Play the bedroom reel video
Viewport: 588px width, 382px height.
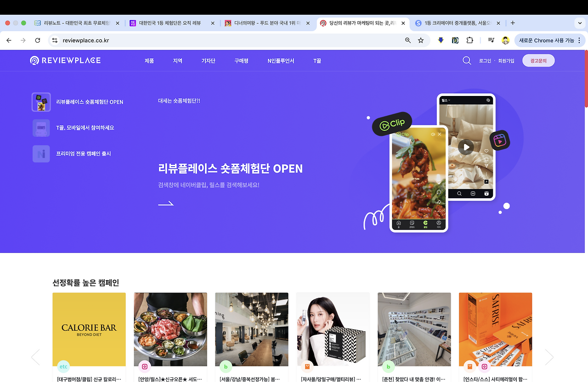[466, 147]
